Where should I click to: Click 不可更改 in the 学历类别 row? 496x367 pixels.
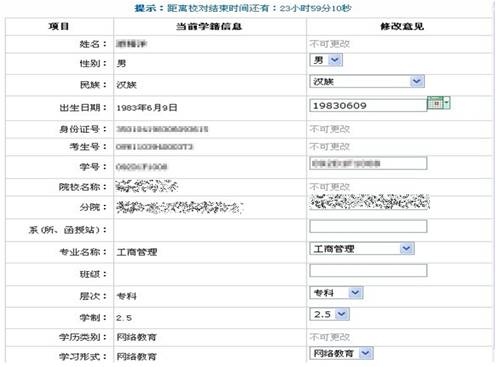tap(329, 337)
